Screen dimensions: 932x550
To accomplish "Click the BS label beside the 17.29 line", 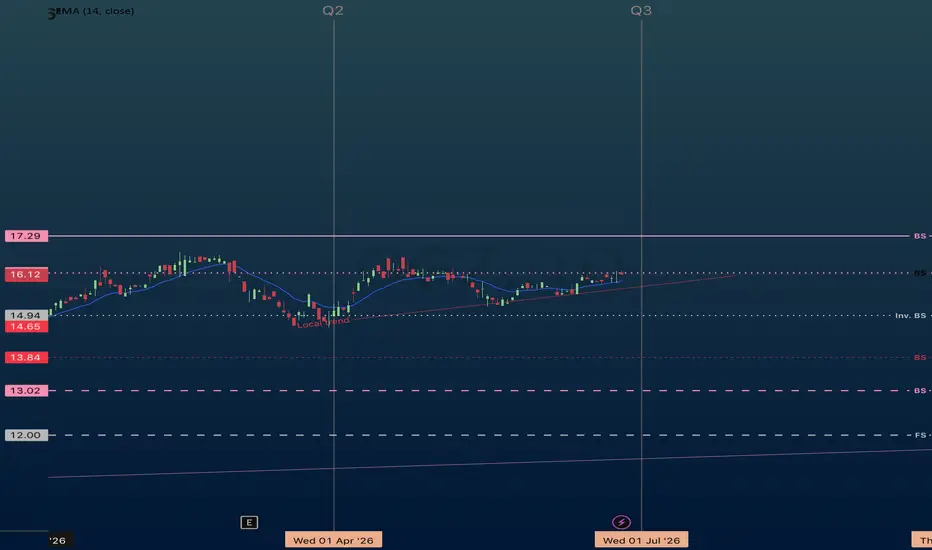I will tap(920, 236).
